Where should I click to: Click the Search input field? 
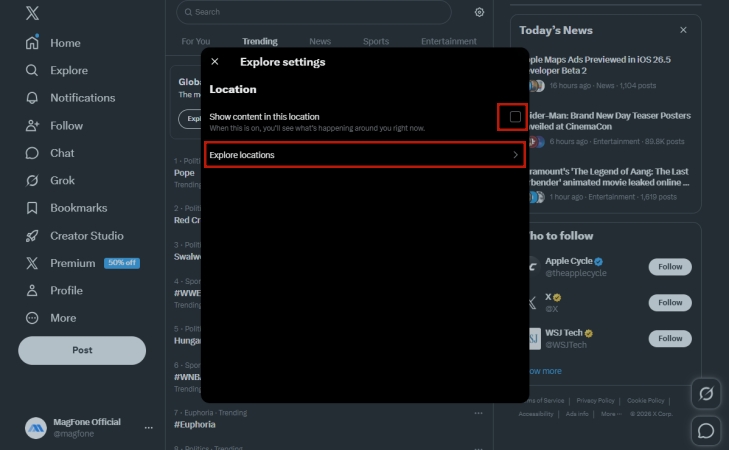coord(313,12)
